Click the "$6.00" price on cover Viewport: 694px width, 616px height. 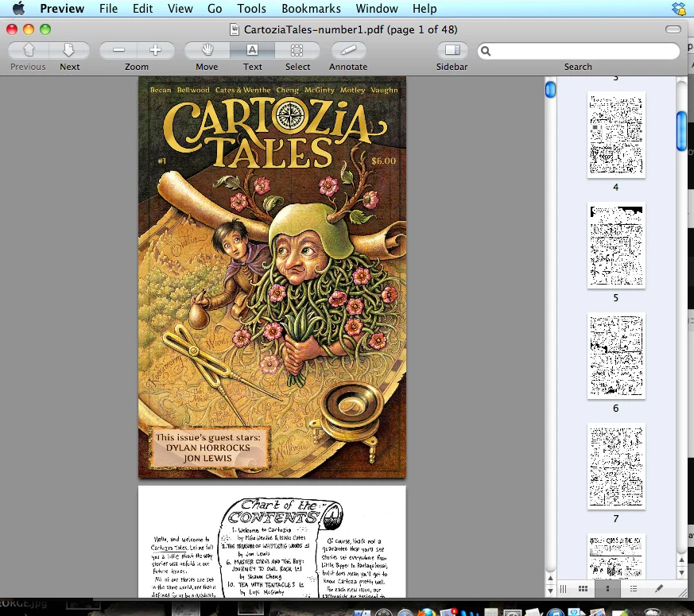click(383, 161)
